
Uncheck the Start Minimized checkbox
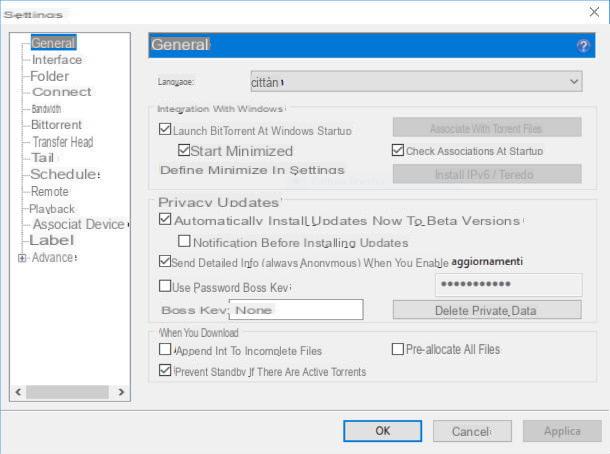click(x=184, y=150)
